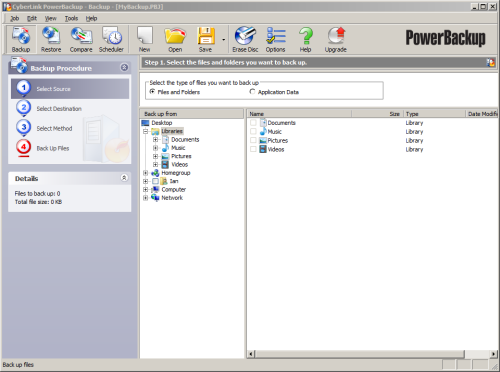Click the Documents icon in file list

click(263, 123)
